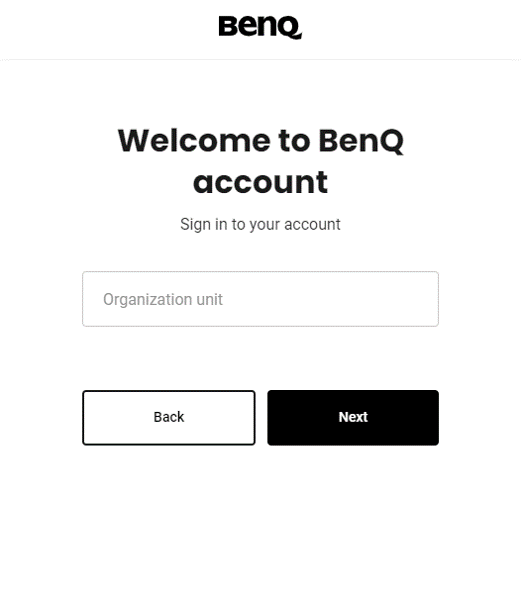This screenshot has width=522, height=600.
Task: Click the empty area of the Organization unit field
Action: click(329, 299)
